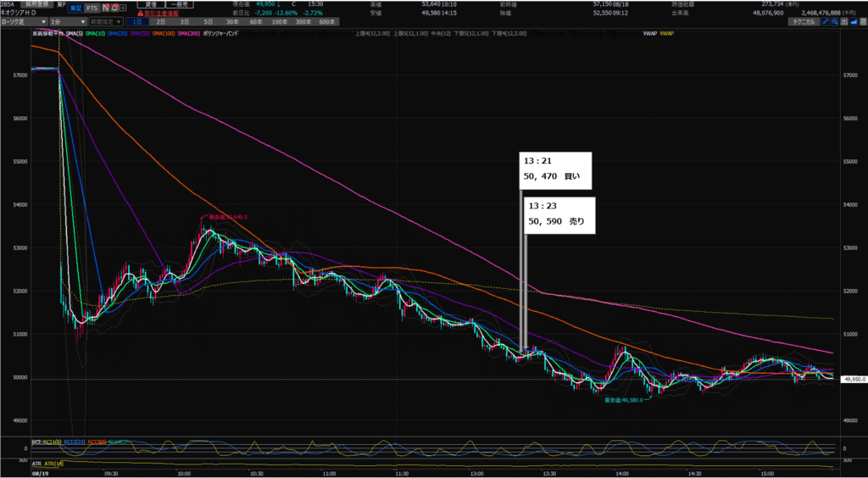Click the ボリンジャーバンド legend label
Image resolution: width=868 pixels, height=478 pixels.
(220, 34)
